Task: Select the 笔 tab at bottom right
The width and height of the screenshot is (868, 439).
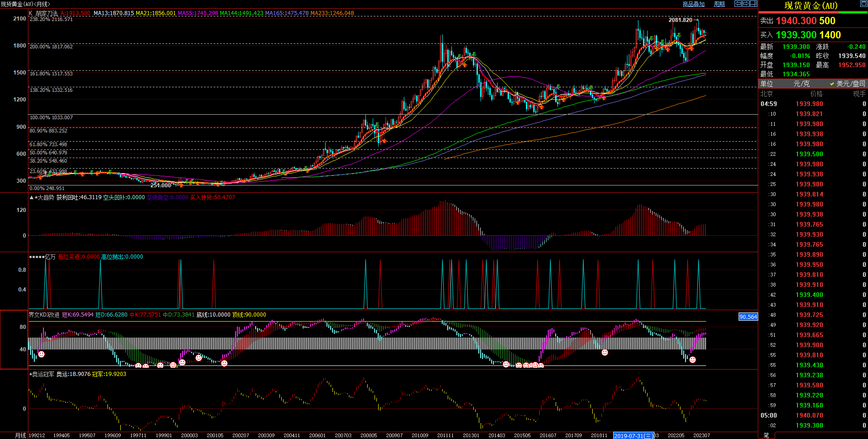Action: (766, 435)
